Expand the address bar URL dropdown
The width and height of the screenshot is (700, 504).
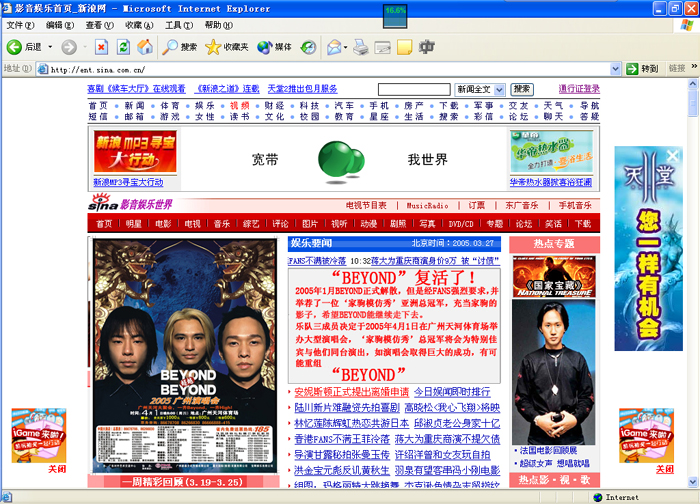(615, 69)
